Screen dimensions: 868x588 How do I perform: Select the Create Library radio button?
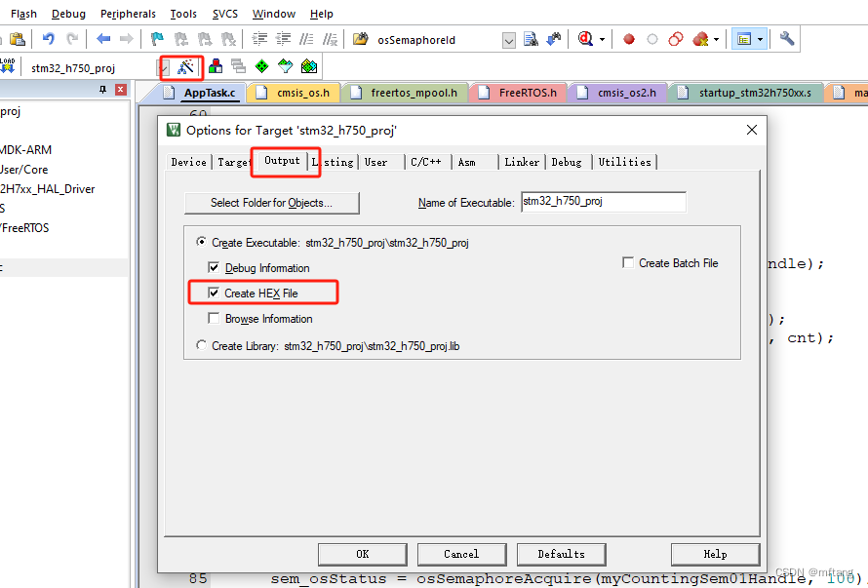coord(201,345)
